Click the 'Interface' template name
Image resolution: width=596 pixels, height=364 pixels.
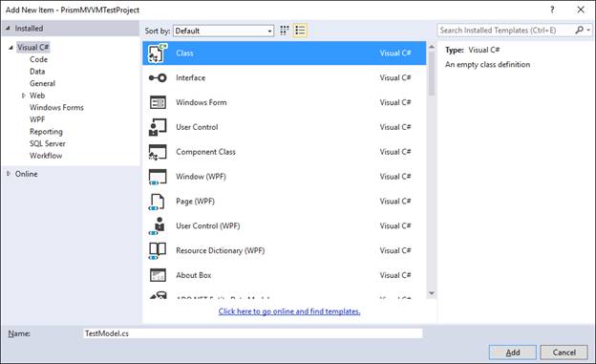point(190,78)
